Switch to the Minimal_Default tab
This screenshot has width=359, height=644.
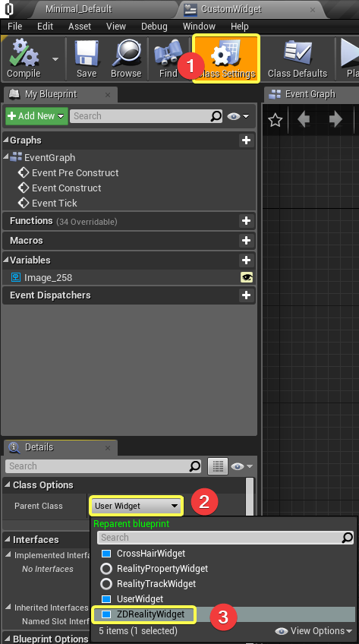click(78, 9)
